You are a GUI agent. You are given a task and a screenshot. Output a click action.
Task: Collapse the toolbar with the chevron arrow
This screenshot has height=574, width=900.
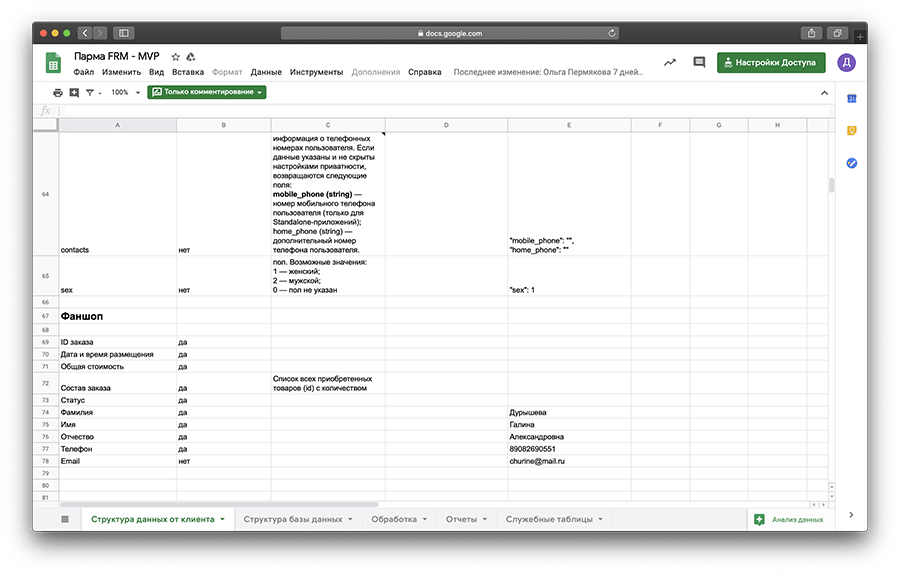tap(824, 92)
